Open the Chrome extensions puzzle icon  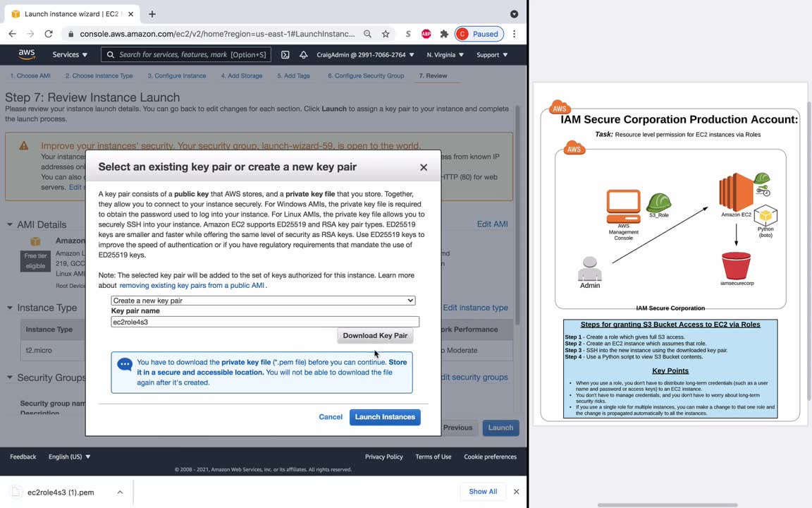[444, 34]
